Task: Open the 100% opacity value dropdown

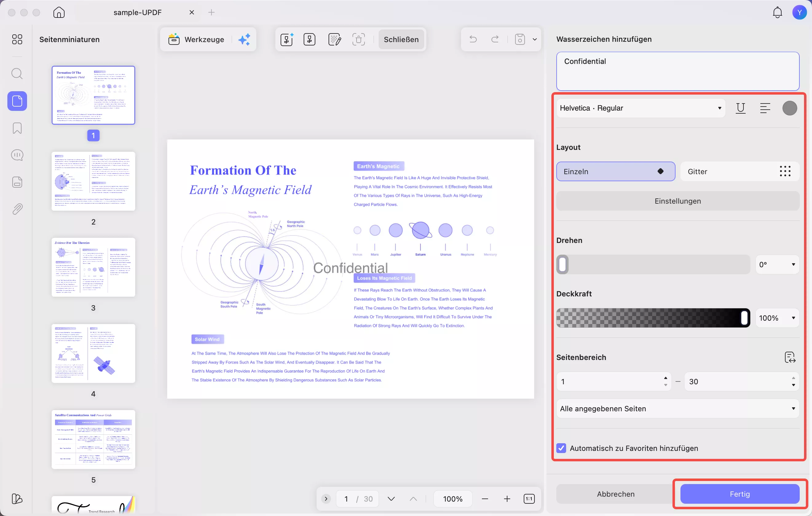Action: 777,318
